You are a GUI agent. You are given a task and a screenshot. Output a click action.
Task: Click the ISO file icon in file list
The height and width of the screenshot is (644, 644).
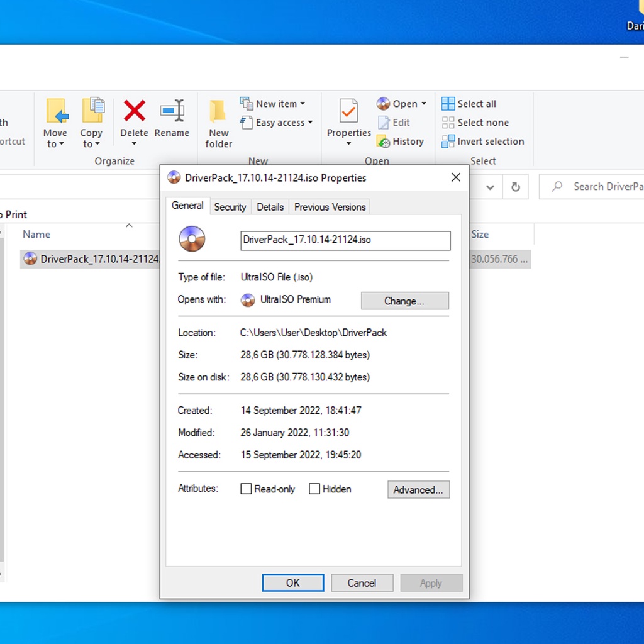click(x=30, y=258)
